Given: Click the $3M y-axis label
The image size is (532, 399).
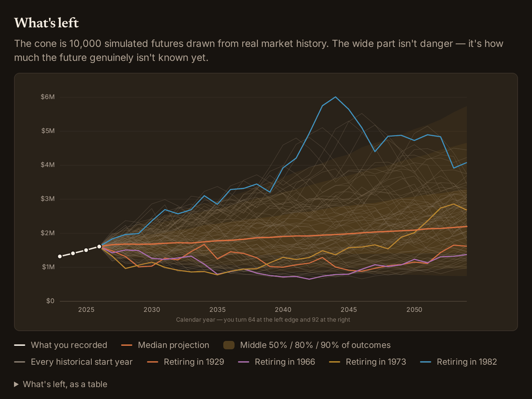Looking at the screenshot, I should click(48, 199).
